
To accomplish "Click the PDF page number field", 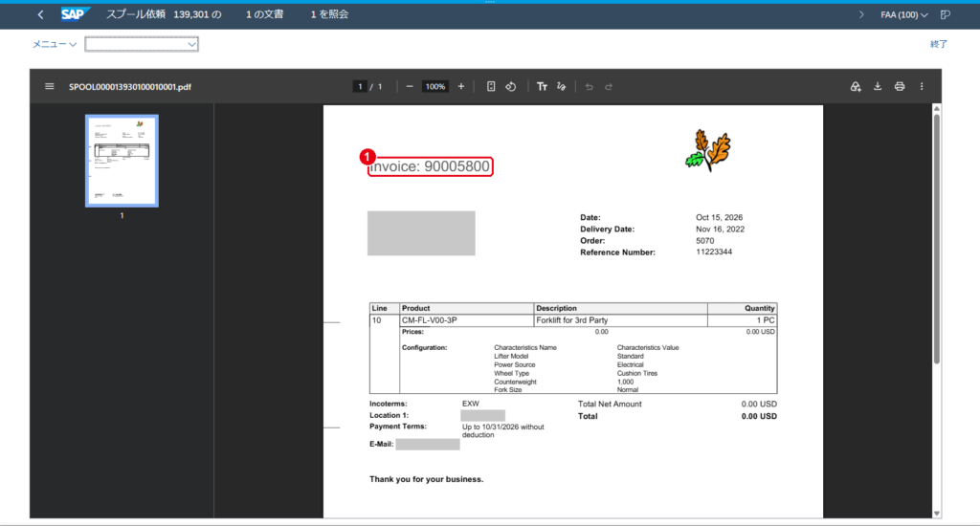I will 360,86.
